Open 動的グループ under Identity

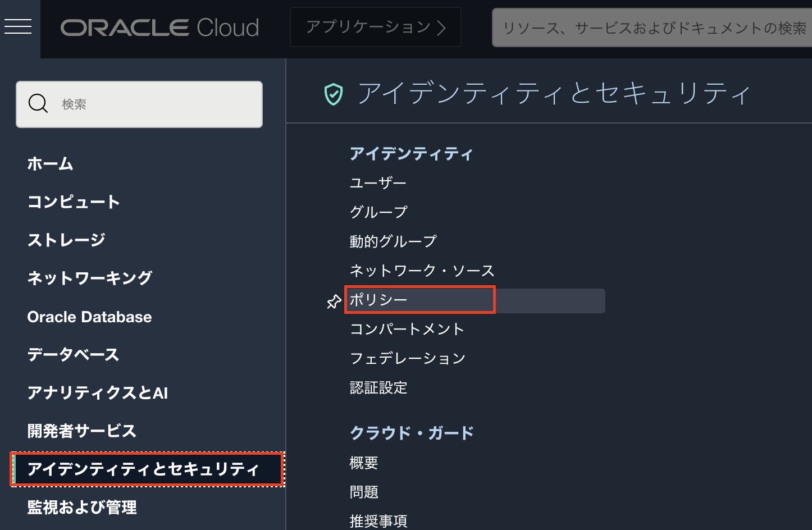393,241
